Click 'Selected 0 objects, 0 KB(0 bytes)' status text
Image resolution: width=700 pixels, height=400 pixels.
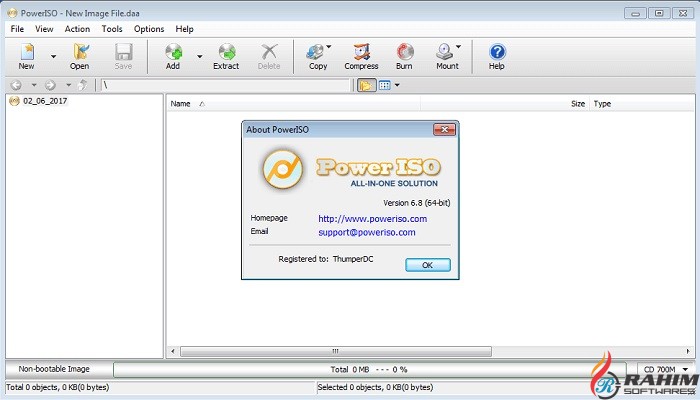(x=375, y=387)
